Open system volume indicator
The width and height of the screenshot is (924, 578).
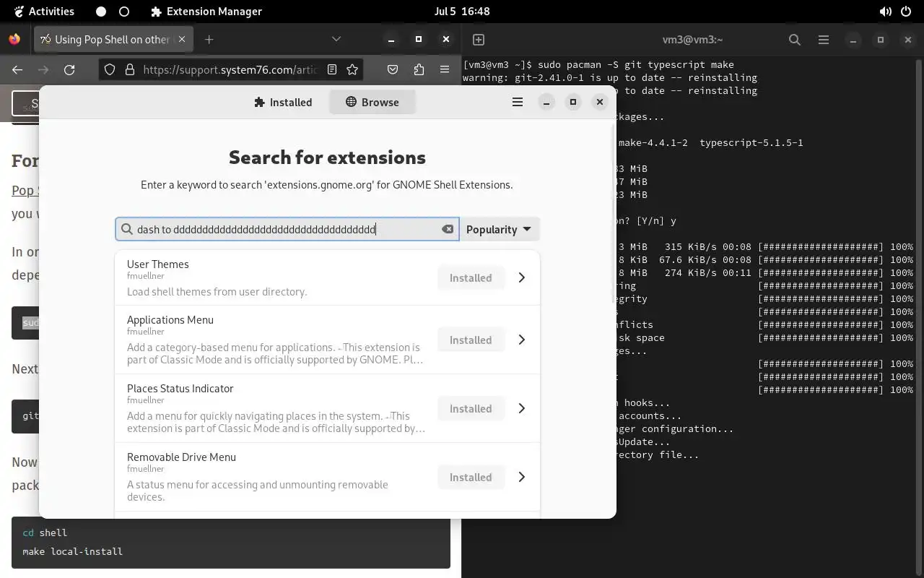pyautogui.click(x=885, y=12)
